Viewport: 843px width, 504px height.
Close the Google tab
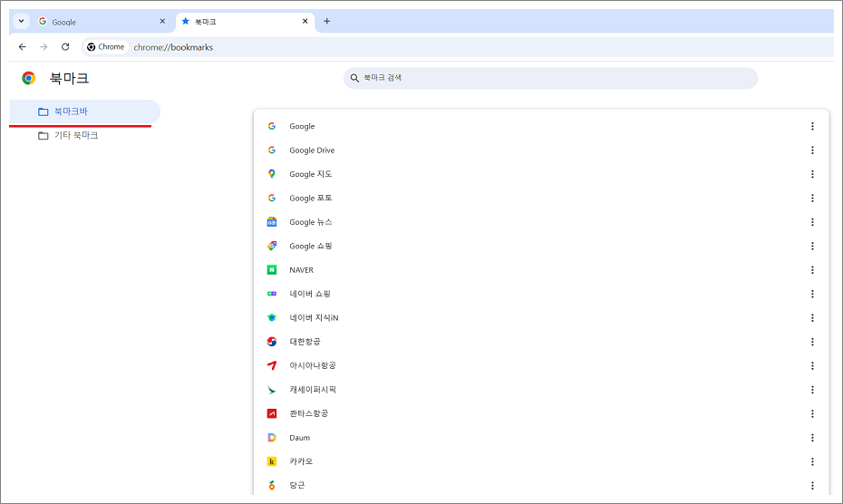[162, 22]
